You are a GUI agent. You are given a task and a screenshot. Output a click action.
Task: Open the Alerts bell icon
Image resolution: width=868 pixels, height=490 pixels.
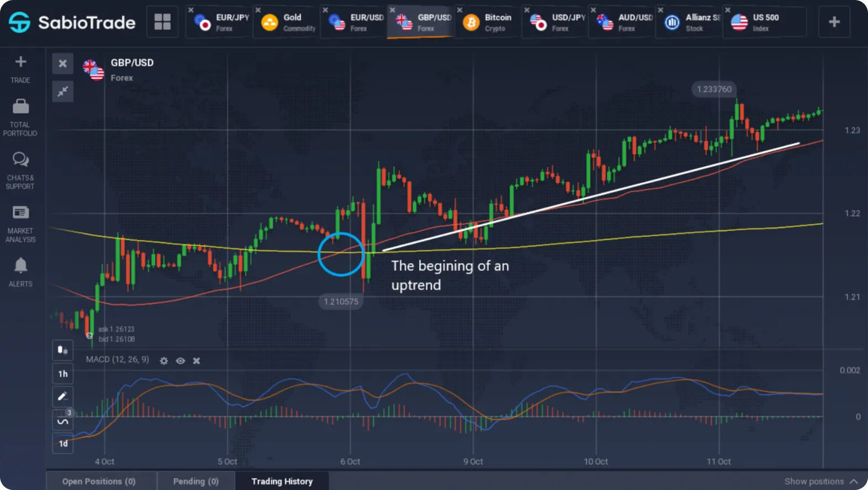20,265
